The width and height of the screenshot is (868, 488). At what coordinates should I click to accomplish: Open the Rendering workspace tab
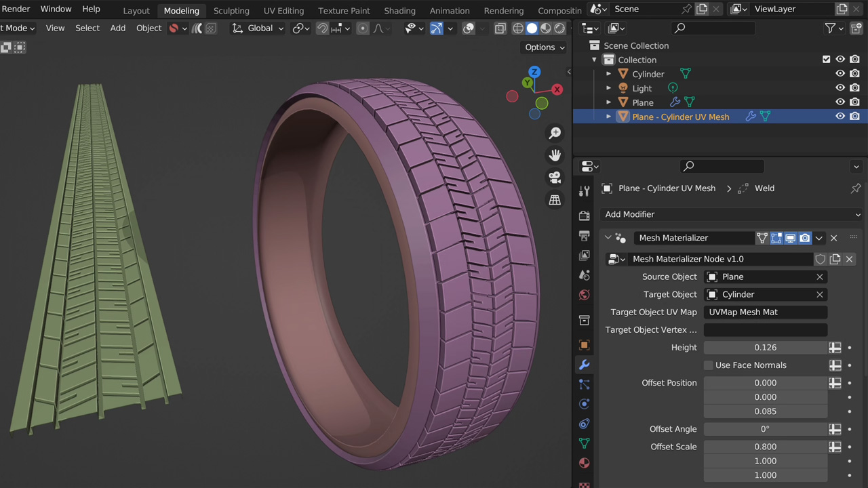(x=503, y=10)
